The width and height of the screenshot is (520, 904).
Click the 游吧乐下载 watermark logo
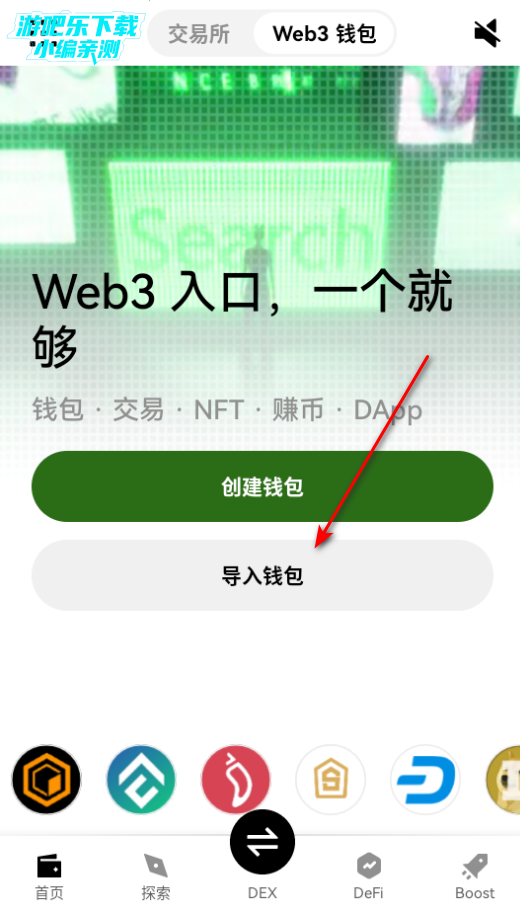pyautogui.click(x=75, y=37)
